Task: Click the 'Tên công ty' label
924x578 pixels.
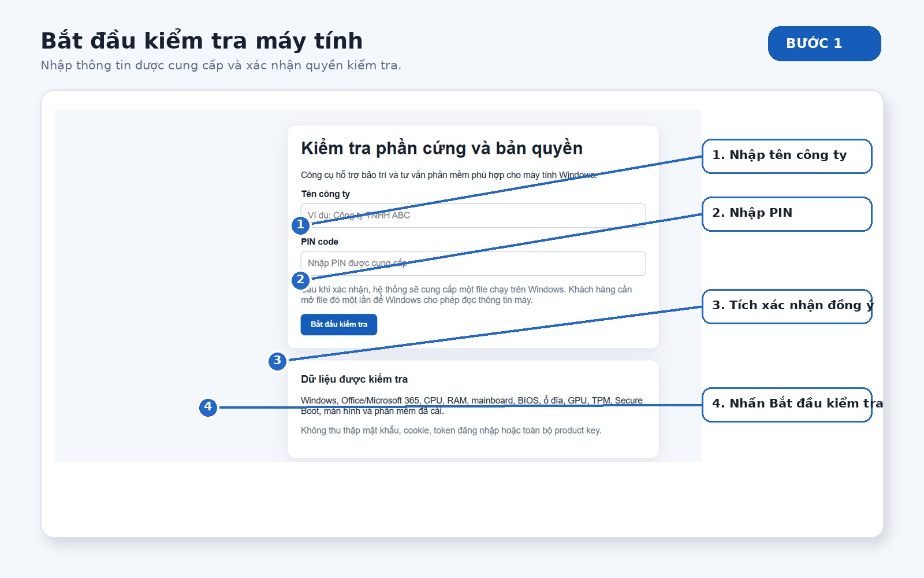Action: click(x=325, y=194)
